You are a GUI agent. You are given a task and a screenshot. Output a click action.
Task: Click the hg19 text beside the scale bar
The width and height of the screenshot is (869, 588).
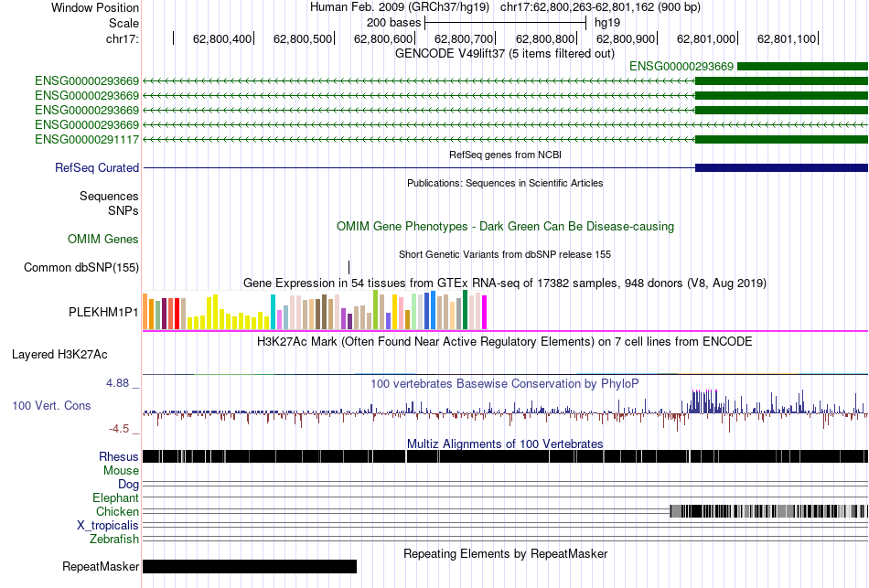[607, 23]
